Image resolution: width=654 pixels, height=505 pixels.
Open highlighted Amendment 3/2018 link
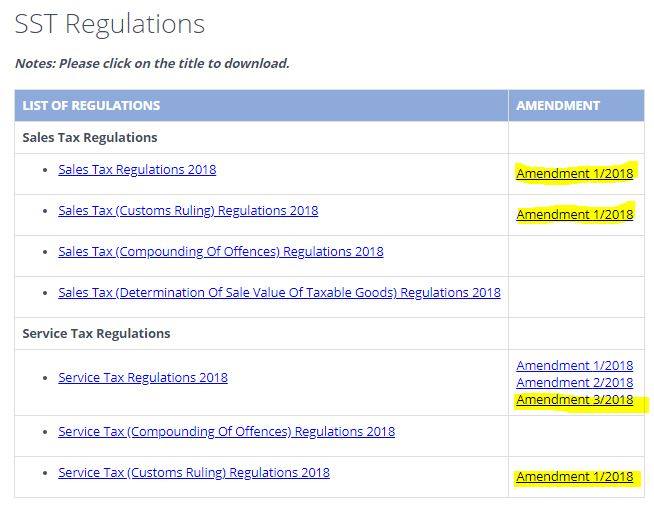point(575,399)
